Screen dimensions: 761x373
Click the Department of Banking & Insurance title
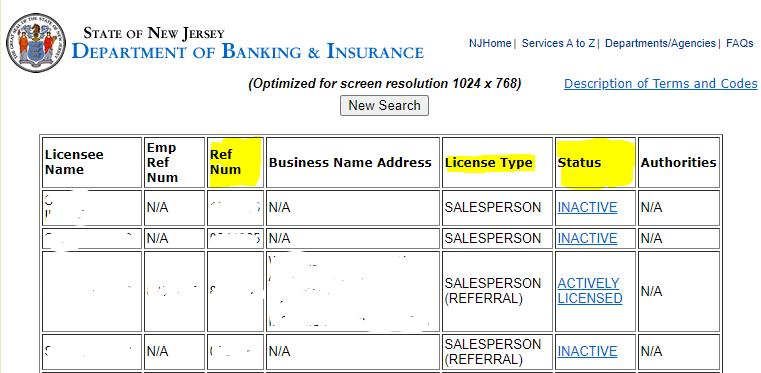pos(248,51)
